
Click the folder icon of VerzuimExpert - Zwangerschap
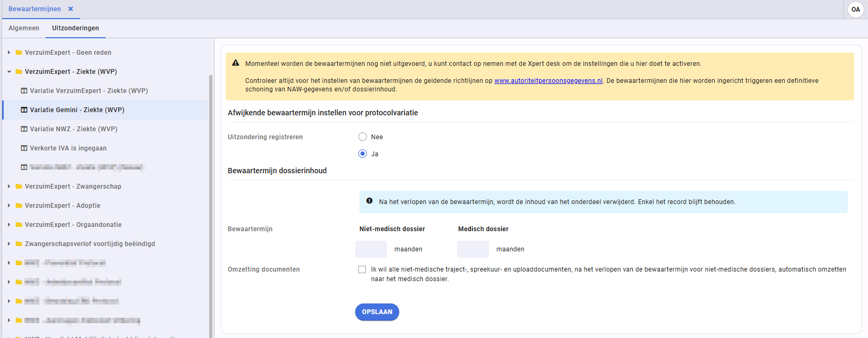pos(19,187)
